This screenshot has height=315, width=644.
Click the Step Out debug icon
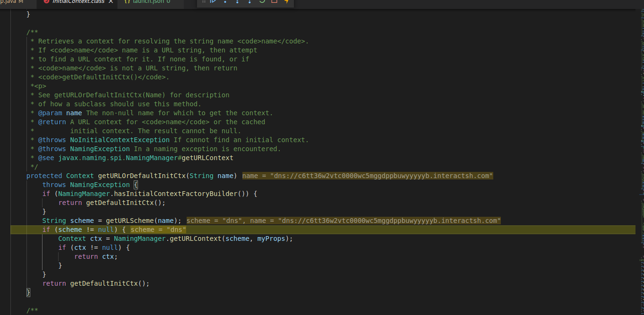click(x=249, y=2)
